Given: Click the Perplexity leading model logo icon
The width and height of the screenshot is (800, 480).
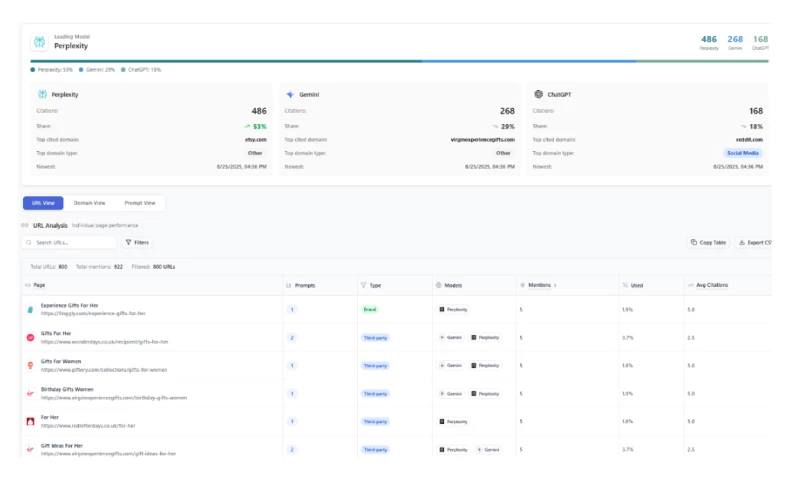Looking at the screenshot, I should (39, 41).
